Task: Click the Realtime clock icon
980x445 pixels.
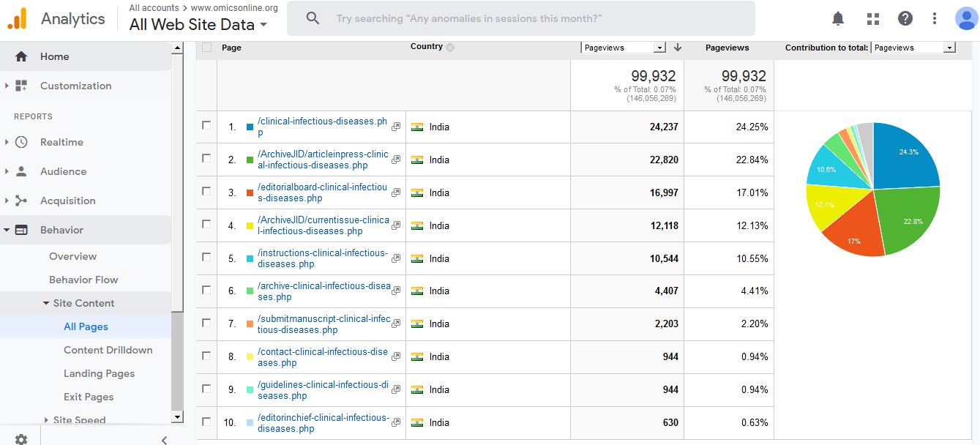Action: 20,142
